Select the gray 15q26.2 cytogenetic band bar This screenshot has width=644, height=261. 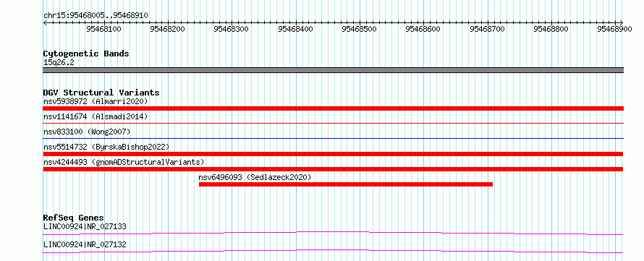(x=333, y=70)
